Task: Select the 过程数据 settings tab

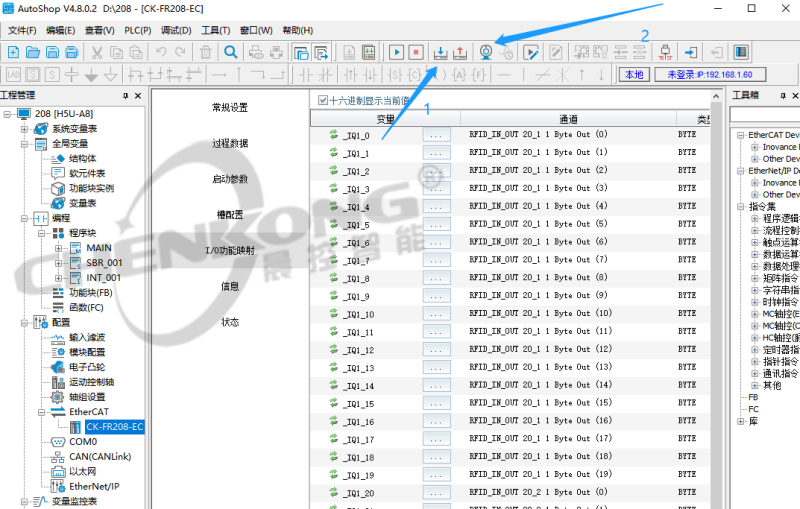Action: [x=230, y=143]
